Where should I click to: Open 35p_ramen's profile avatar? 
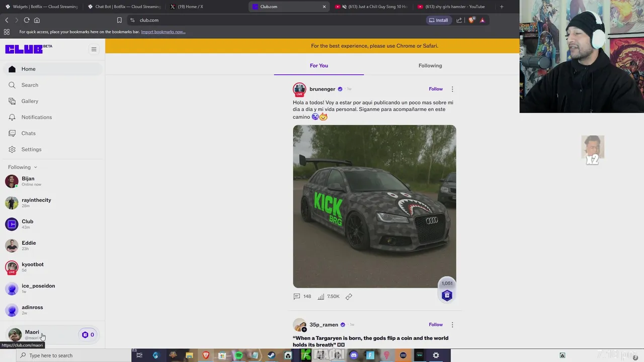pos(299,325)
